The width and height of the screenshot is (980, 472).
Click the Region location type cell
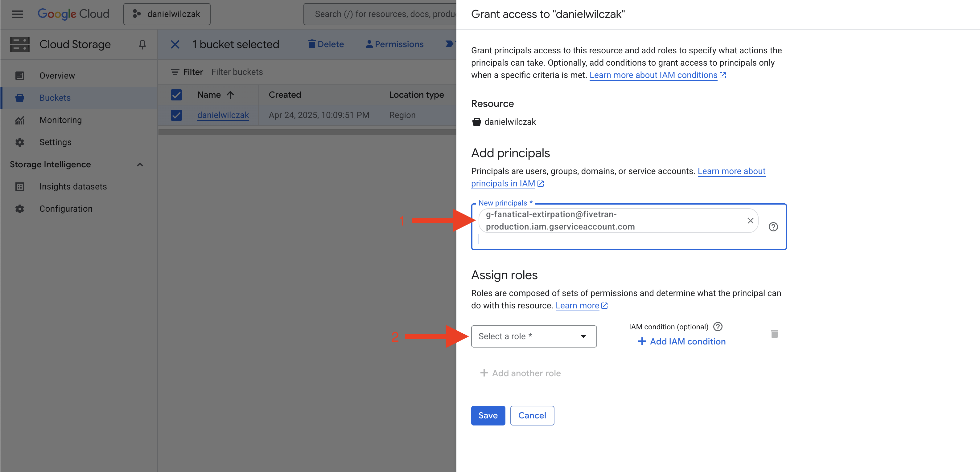tap(402, 115)
